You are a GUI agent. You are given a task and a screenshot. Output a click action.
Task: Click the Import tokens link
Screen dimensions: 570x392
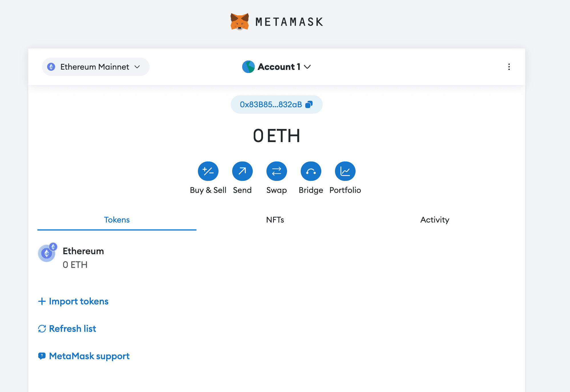click(79, 301)
